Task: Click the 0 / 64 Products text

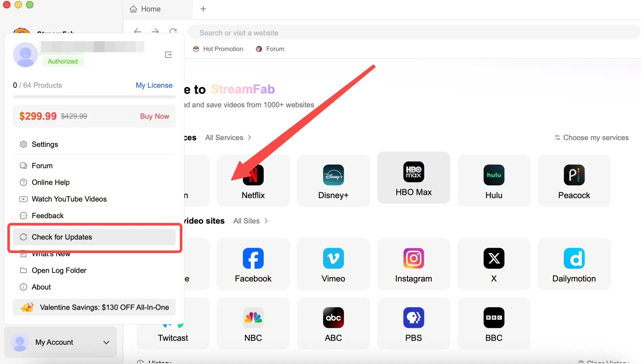Action: click(x=37, y=85)
